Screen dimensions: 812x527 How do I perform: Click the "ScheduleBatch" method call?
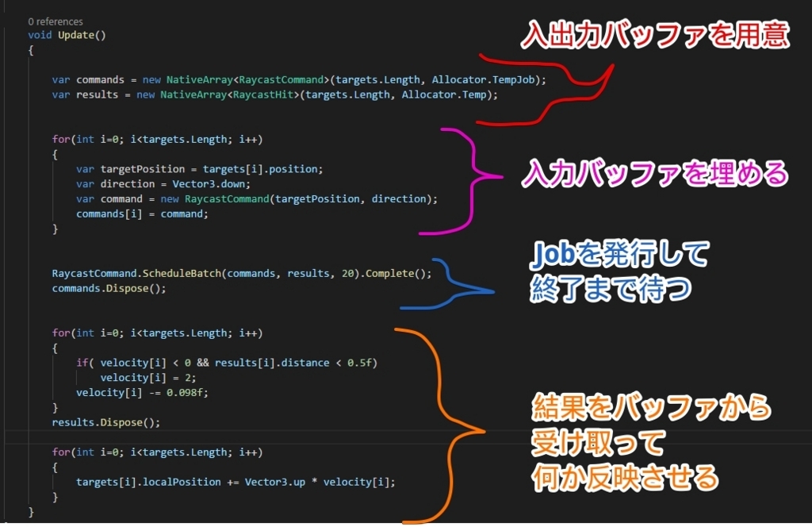tap(182, 273)
